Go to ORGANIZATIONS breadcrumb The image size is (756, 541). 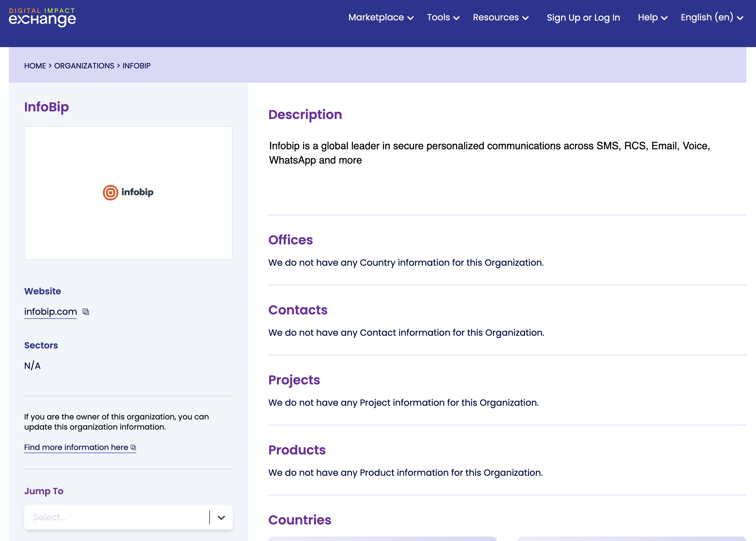click(84, 66)
